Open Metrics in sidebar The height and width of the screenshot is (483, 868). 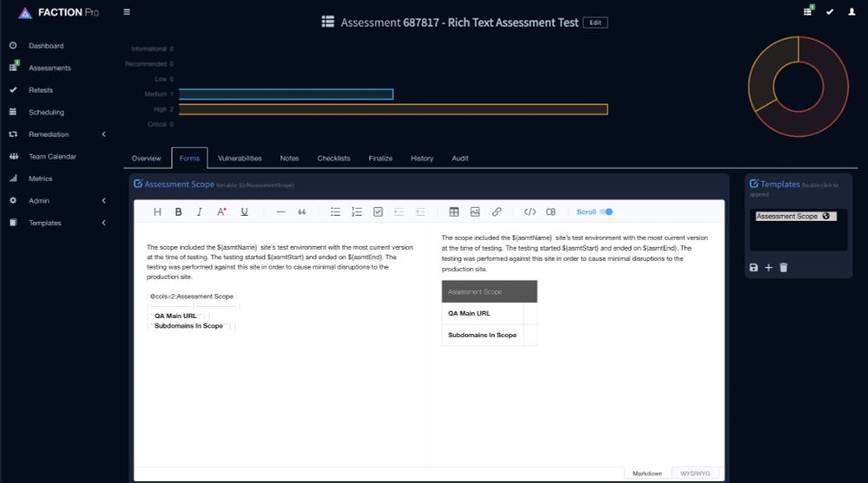(x=41, y=179)
